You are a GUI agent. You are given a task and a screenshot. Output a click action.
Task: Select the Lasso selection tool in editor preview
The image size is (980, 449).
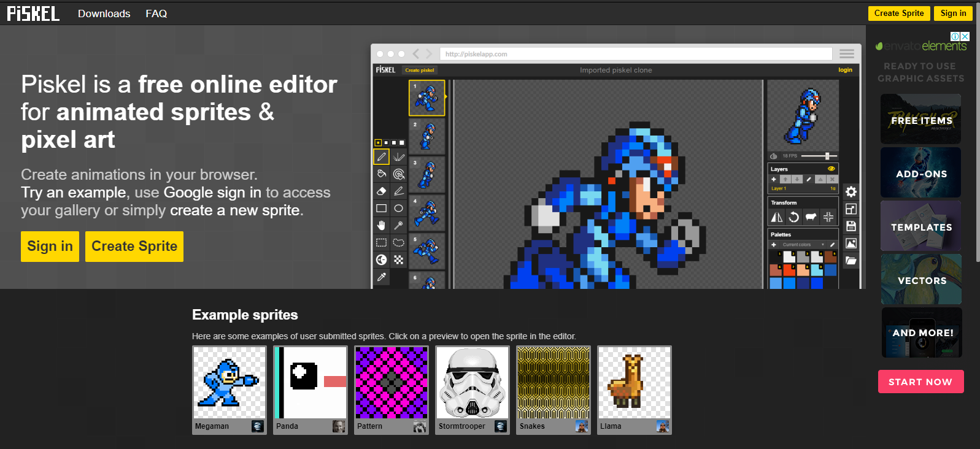point(398,243)
